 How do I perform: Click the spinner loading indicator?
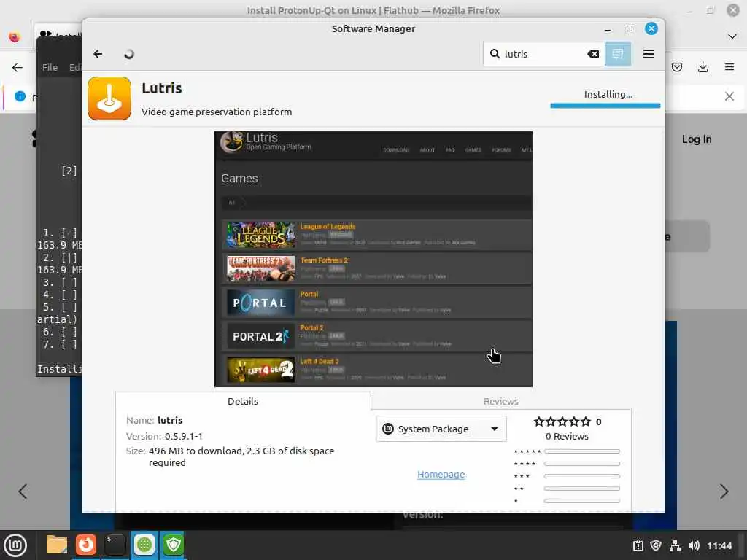pos(128,54)
